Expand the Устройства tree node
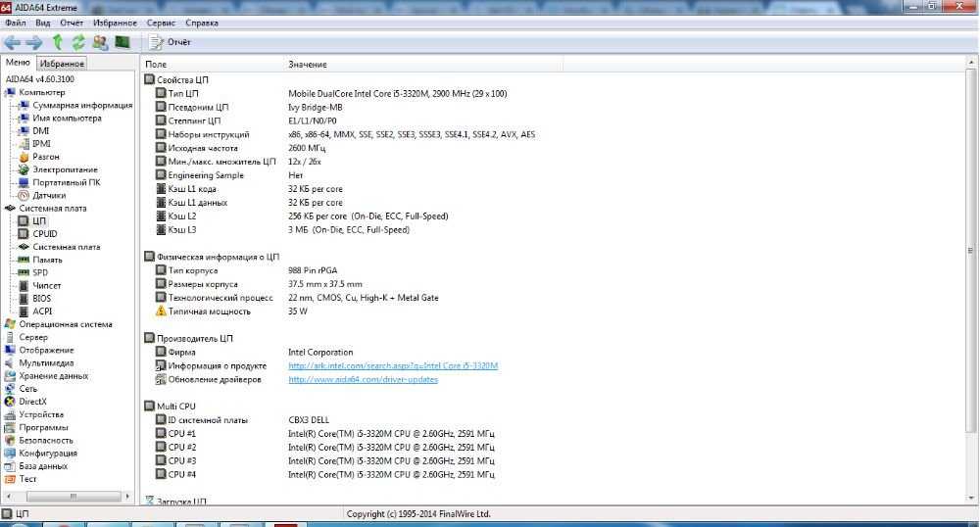The width and height of the screenshot is (980, 527). (x=41, y=414)
